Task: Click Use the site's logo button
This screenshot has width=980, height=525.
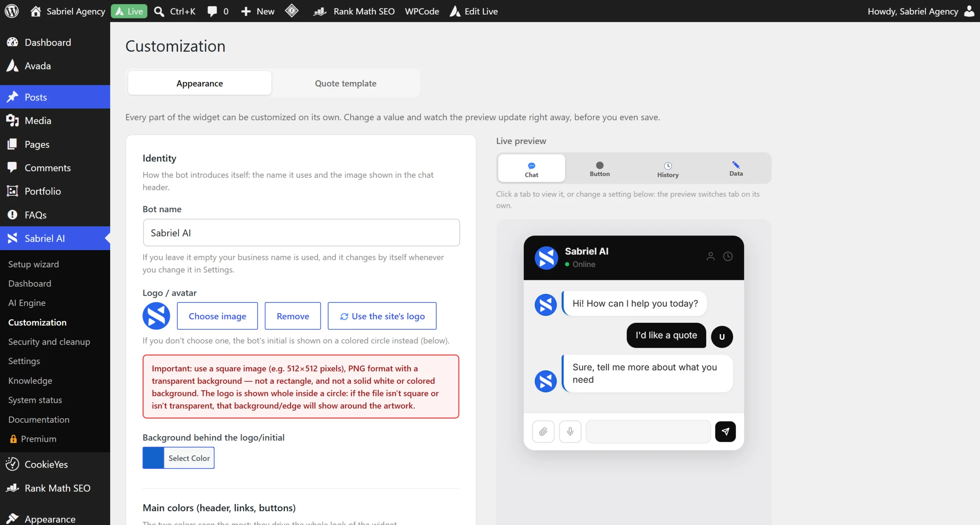Action: coord(382,316)
